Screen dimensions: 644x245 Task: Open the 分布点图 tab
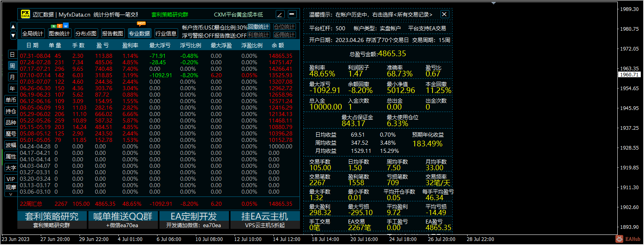pos(86,34)
